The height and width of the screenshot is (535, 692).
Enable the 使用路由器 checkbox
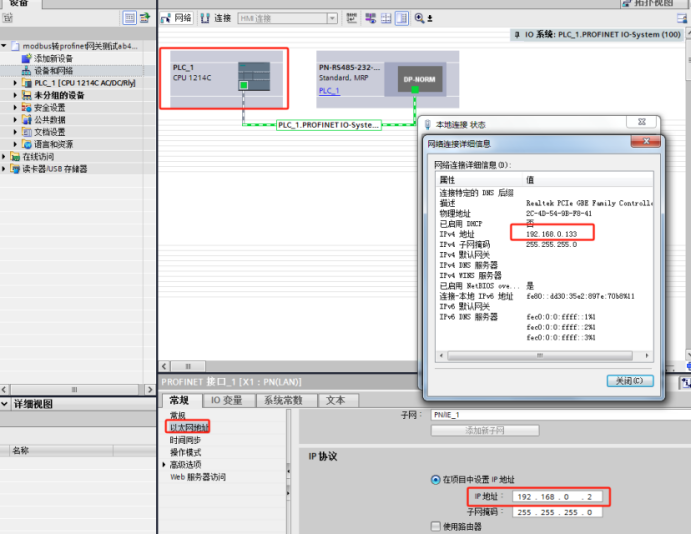pos(436,526)
